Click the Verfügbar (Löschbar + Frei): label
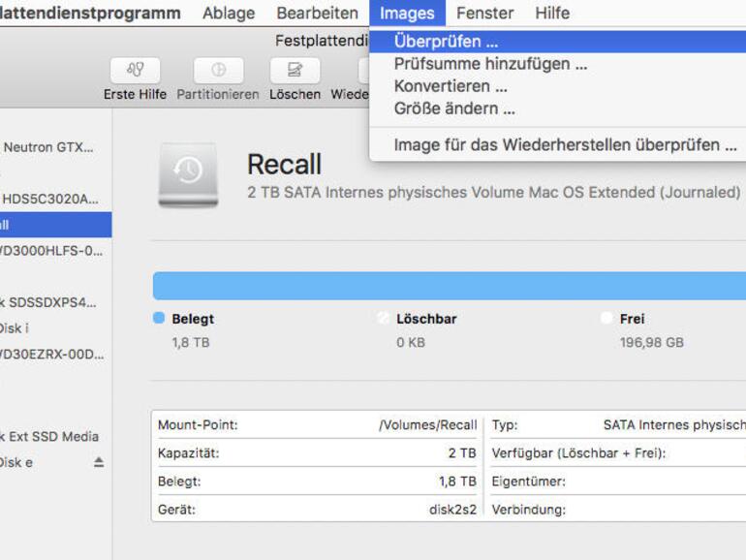Viewport: 746px width, 560px height. coord(578,453)
